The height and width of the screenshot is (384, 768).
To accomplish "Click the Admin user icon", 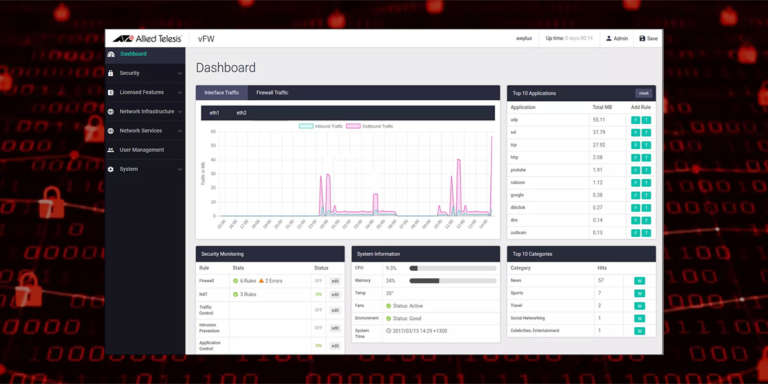I will [x=609, y=38].
